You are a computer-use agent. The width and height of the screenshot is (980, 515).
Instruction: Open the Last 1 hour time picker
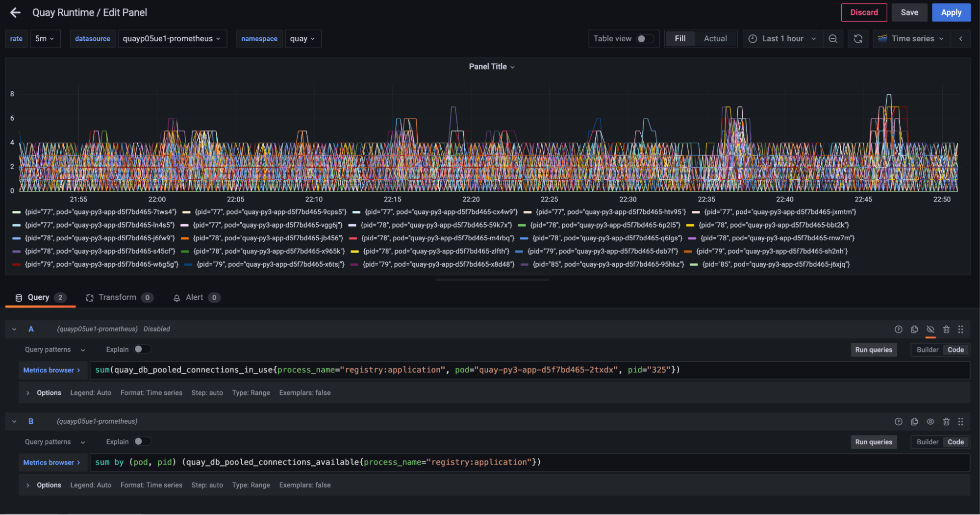pyautogui.click(x=782, y=39)
